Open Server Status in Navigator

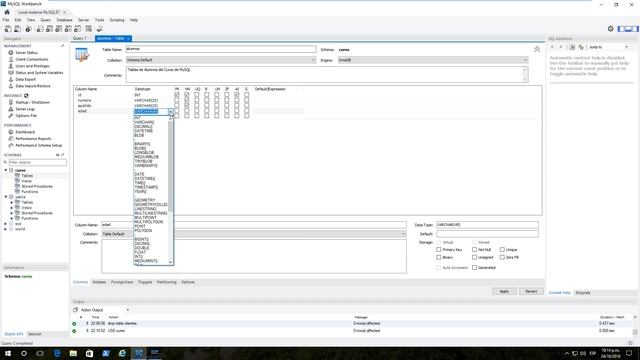27,53
